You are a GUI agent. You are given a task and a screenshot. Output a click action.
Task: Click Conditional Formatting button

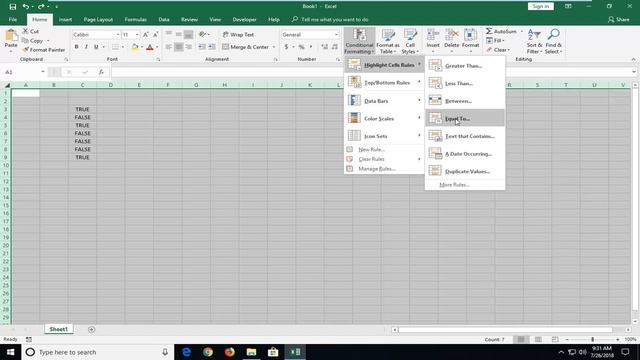pos(359,41)
